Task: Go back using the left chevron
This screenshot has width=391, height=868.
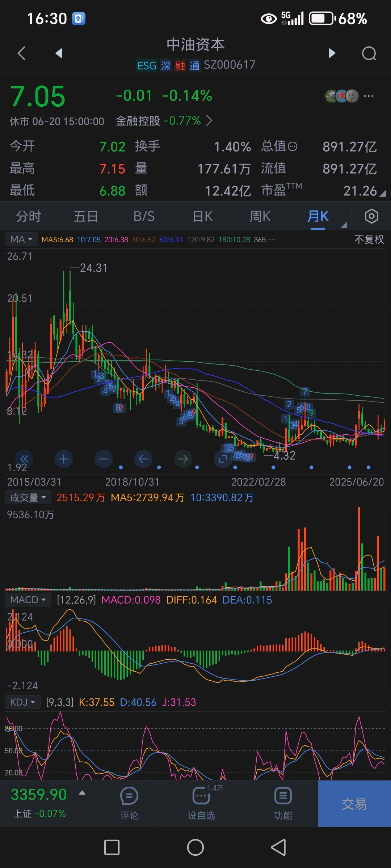Action: [21, 53]
